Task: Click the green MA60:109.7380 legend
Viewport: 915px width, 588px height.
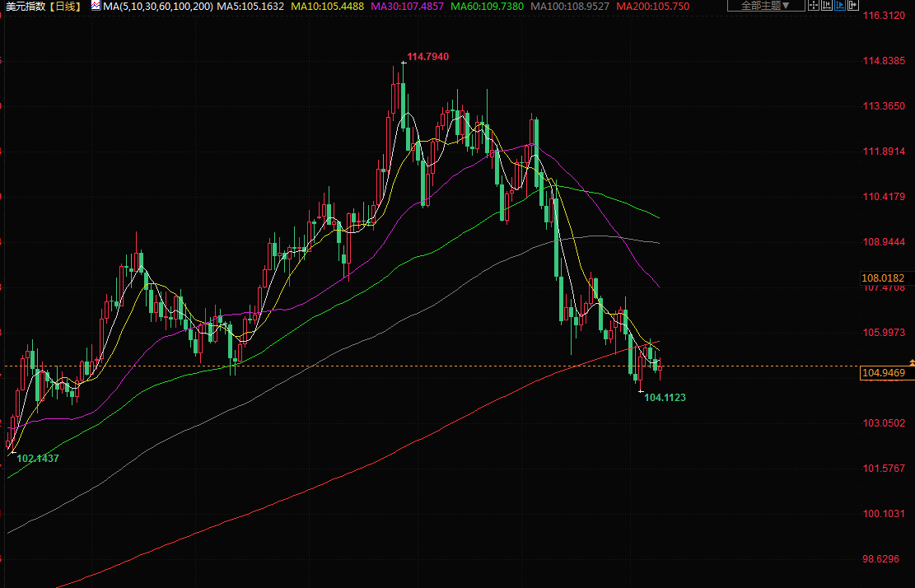Action: click(489, 6)
